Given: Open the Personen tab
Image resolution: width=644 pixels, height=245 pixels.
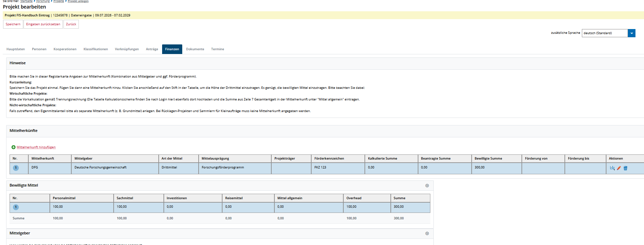Looking at the screenshot, I should click(x=39, y=49).
